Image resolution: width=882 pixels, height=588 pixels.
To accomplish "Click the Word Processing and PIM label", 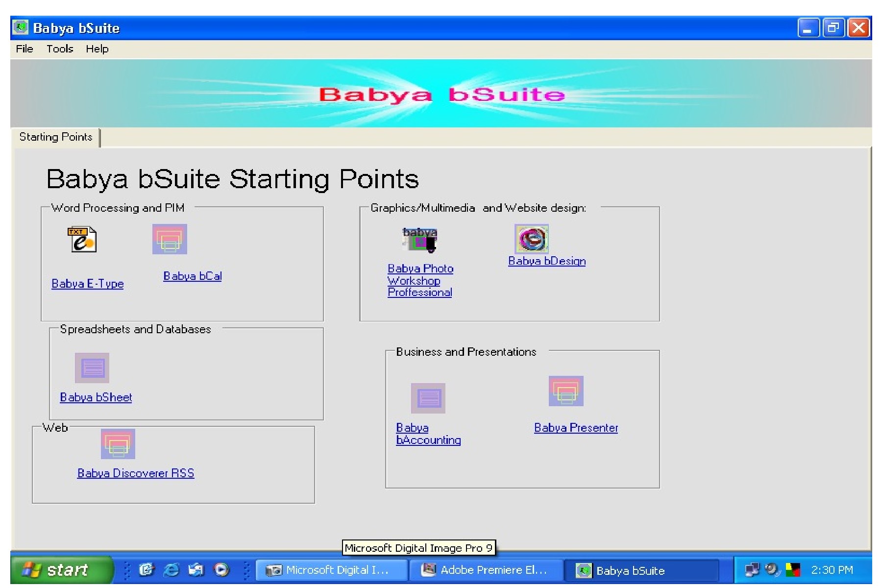I will point(118,208).
